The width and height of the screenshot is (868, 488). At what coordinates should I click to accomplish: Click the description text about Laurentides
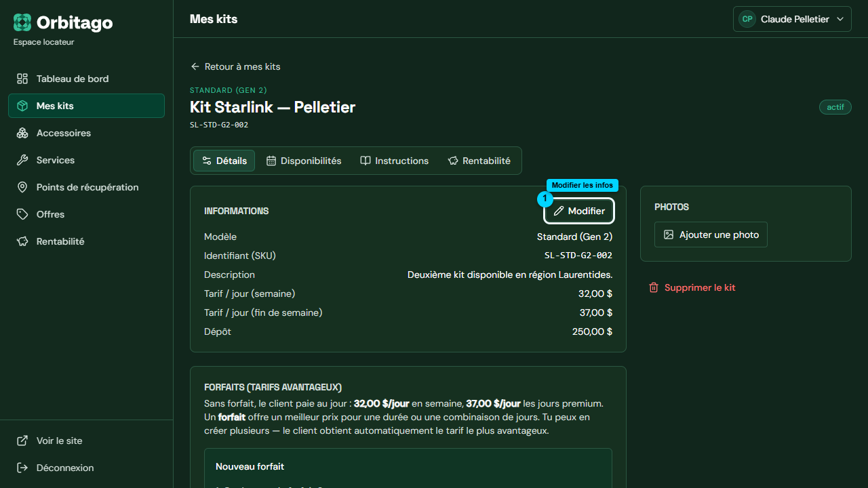pyautogui.click(x=510, y=274)
